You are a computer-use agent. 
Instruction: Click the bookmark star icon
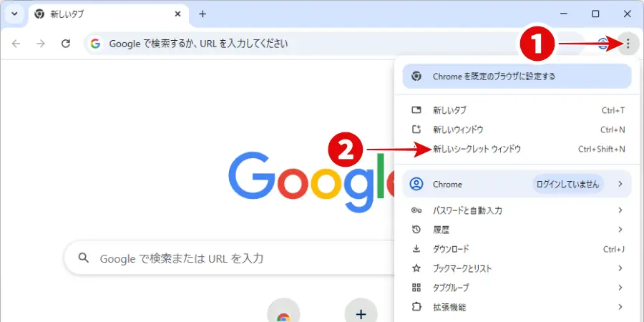click(x=416, y=268)
